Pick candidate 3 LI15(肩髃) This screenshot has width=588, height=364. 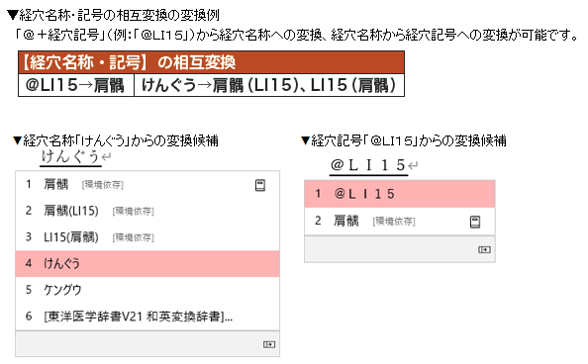147,237
